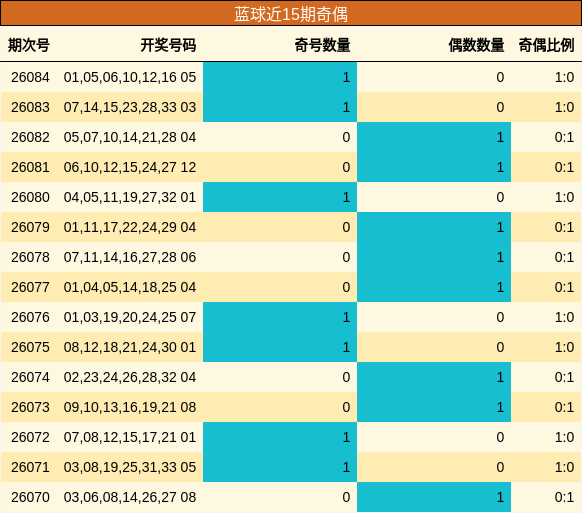The height and width of the screenshot is (513, 582).
Task: Click numbers 01,05,06,10,12,16 05
Action: [x=130, y=77]
